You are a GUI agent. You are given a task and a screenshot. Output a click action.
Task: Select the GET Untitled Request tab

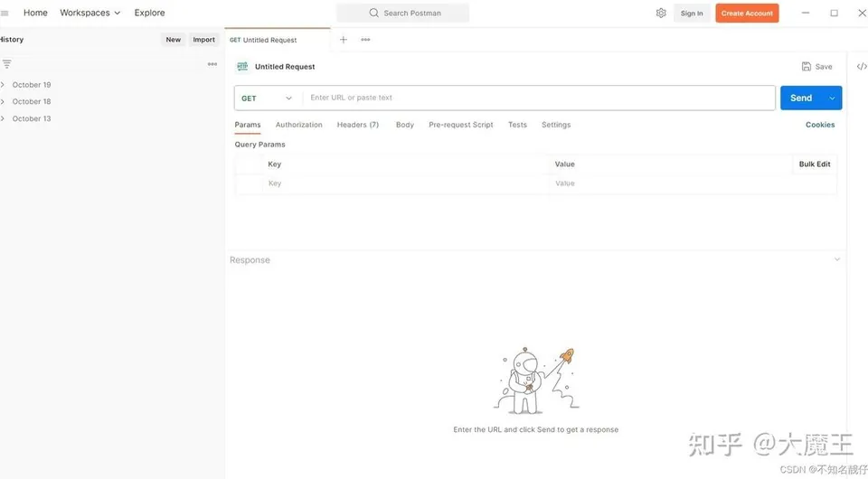278,40
